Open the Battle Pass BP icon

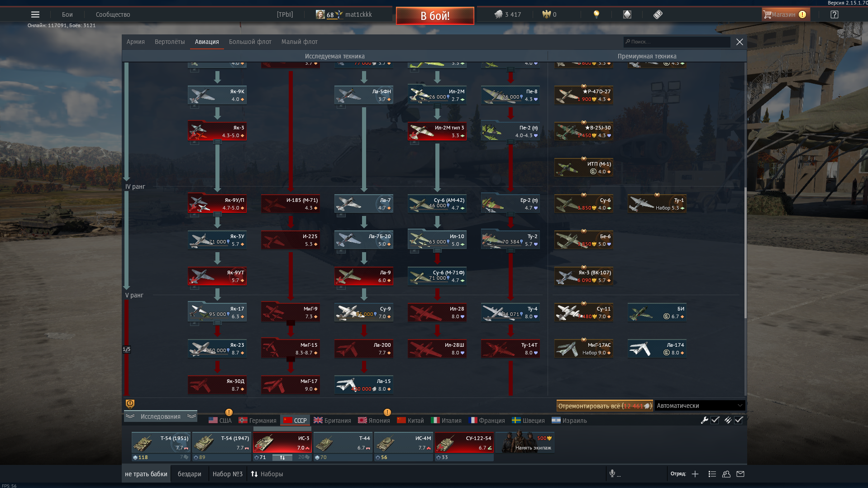tap(658, 14)
